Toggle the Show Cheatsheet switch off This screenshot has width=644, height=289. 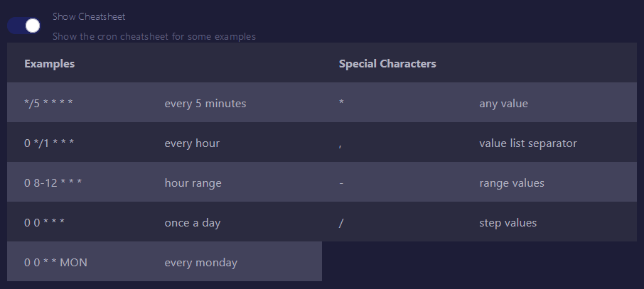[x=23, y=26]
